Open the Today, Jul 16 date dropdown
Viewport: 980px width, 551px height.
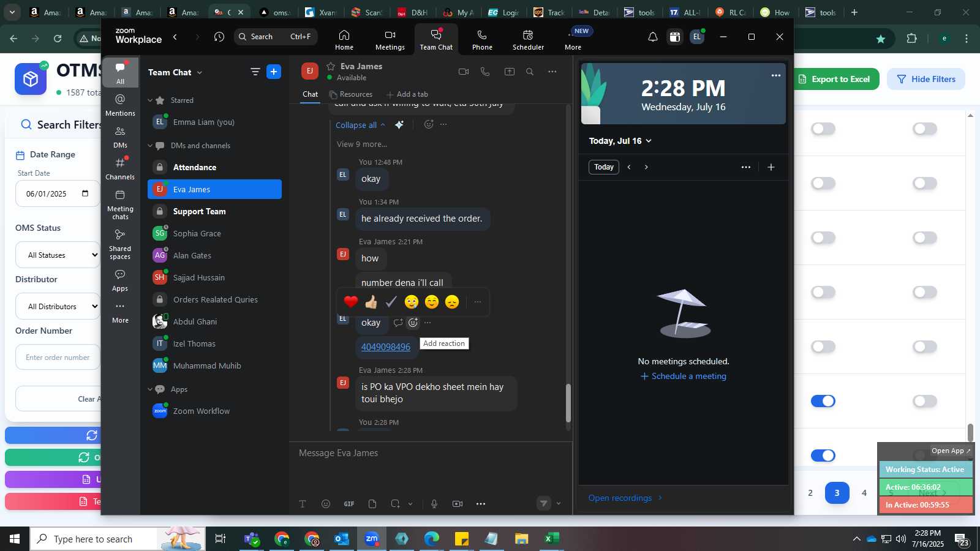tap(620, 141)
